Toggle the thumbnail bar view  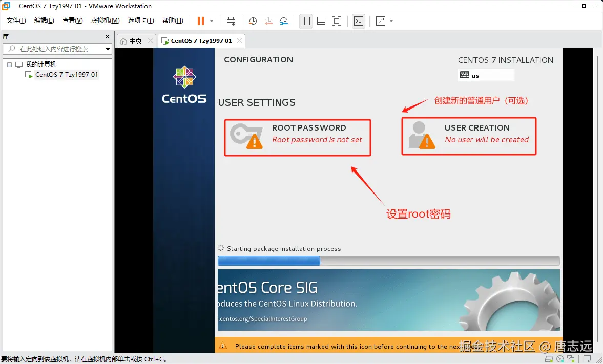321,21
